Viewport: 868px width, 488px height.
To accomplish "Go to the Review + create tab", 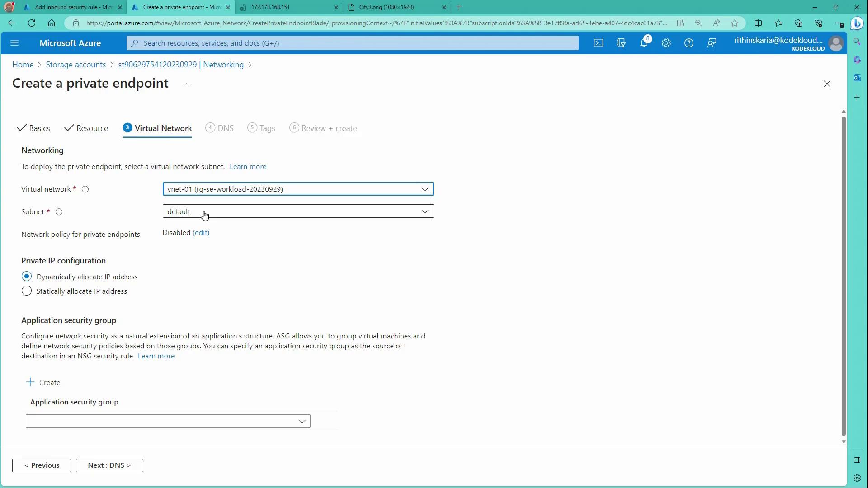I will pos(323,128).
